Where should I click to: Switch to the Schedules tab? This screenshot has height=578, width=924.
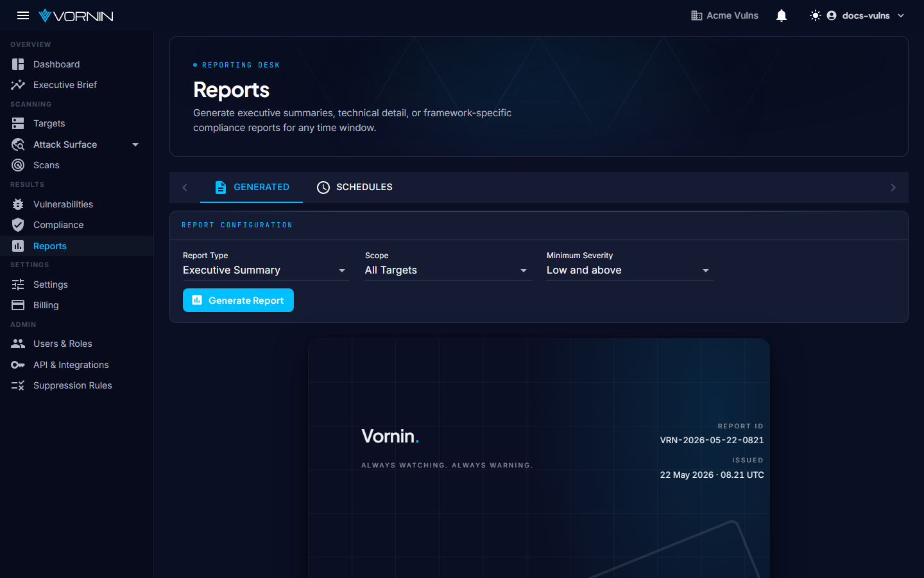354,188
